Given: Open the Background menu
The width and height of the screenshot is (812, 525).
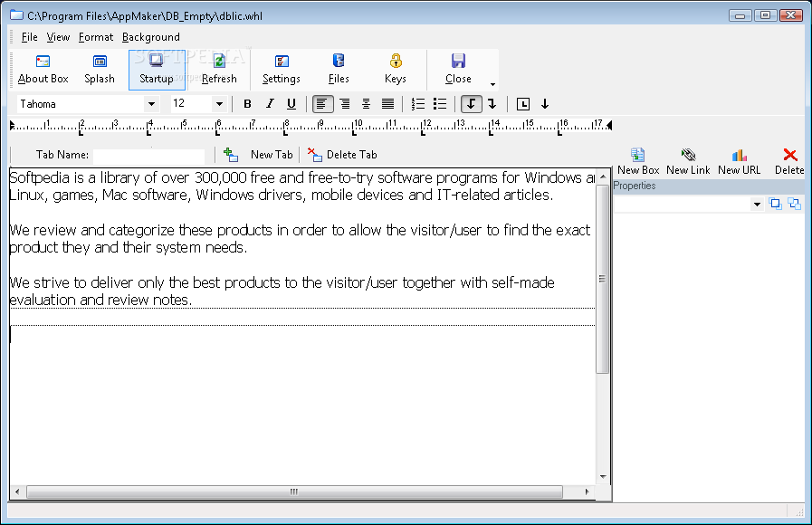Looking at the screenshot, I should click(x=151, y=37).
